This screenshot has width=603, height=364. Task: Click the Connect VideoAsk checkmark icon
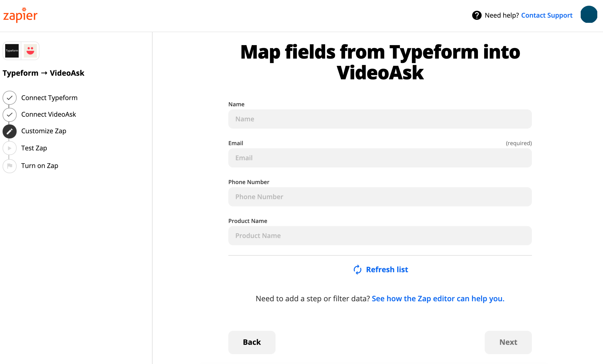(x=10, y=115)
